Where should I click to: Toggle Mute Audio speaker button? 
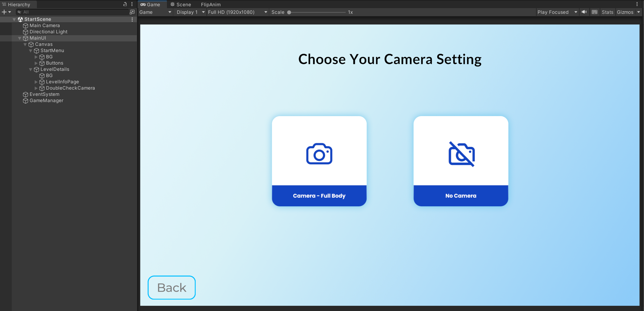(x=584, y=12)
